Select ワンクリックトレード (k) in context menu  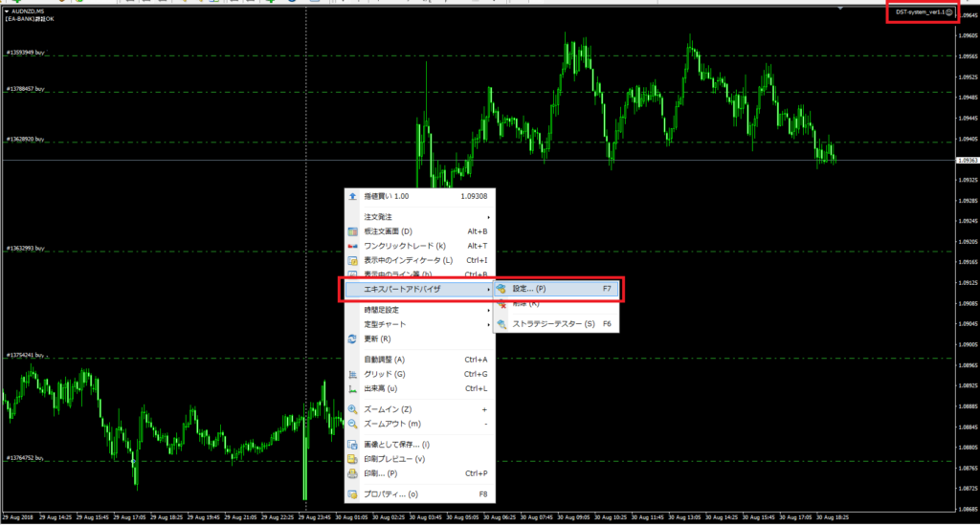419,246
